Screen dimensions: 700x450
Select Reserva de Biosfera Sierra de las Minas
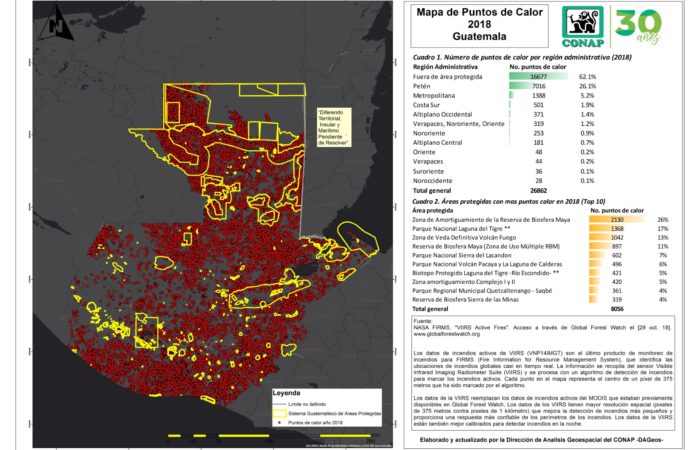[465, 300]
